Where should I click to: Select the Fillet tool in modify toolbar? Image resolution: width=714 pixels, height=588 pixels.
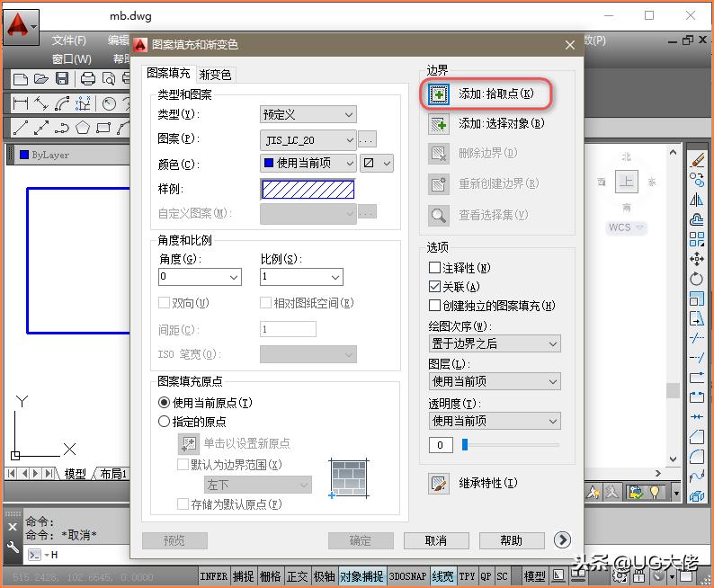697,456
